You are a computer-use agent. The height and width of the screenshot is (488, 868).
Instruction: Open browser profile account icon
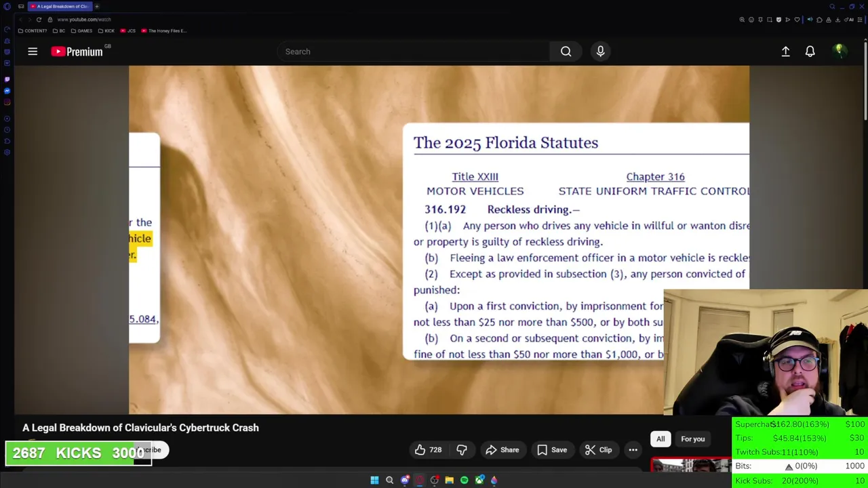[829, 20]
